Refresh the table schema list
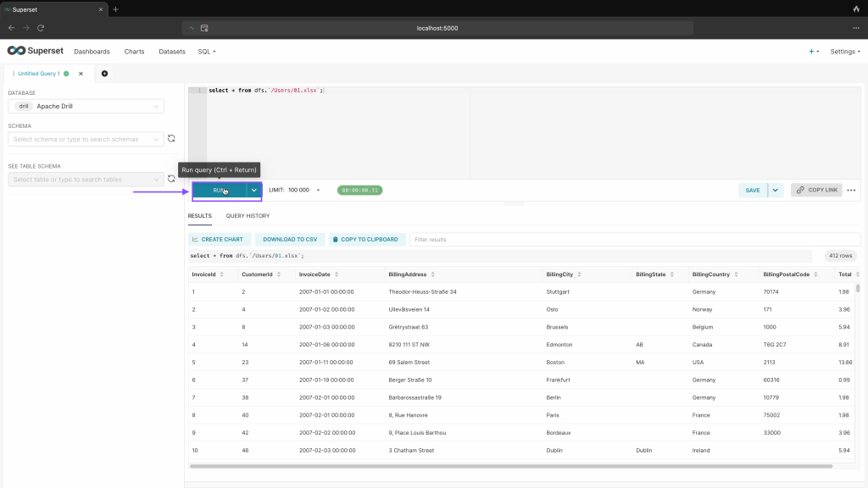The height and width of the screenshot is (488, 868). coord(171,179)
